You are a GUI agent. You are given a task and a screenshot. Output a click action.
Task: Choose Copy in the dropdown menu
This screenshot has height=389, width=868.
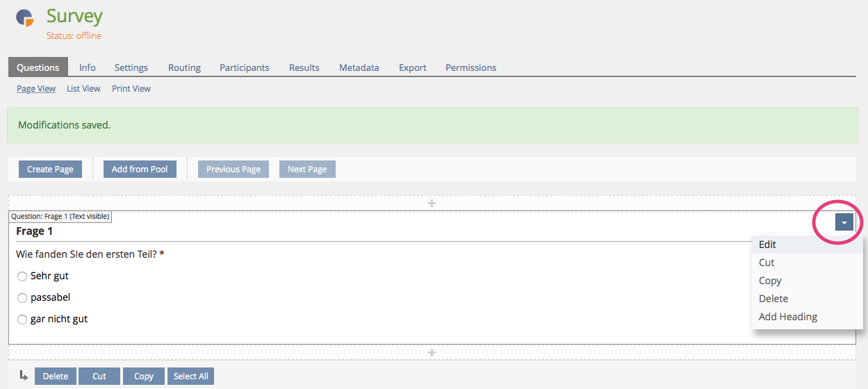click(770, 281)
